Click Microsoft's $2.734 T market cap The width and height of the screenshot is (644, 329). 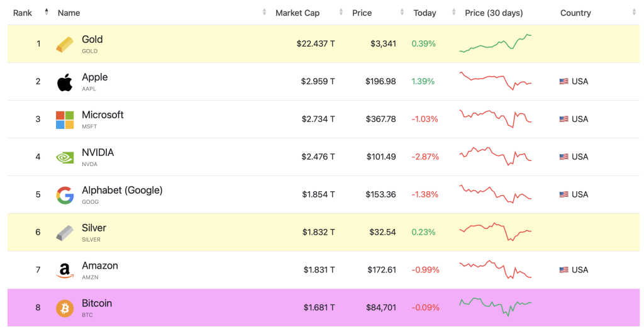point(318,119)
